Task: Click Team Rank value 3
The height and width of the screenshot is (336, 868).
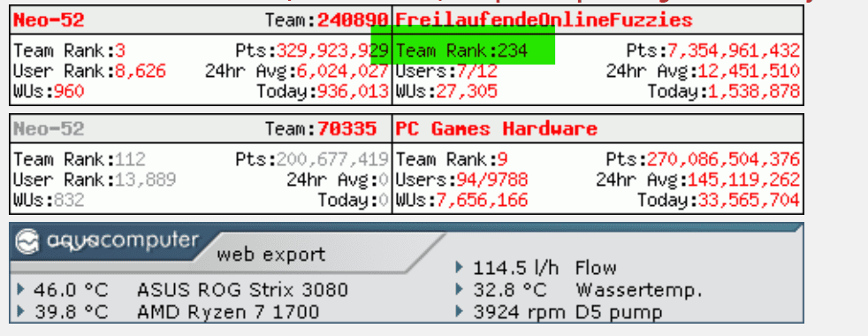Action: (120, 51)
